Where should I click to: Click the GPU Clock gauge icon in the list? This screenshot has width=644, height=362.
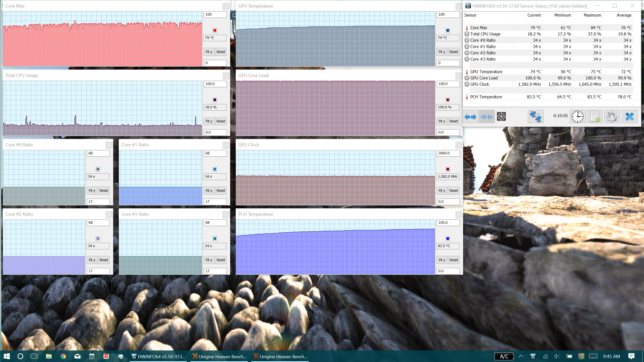click(467, 84)
